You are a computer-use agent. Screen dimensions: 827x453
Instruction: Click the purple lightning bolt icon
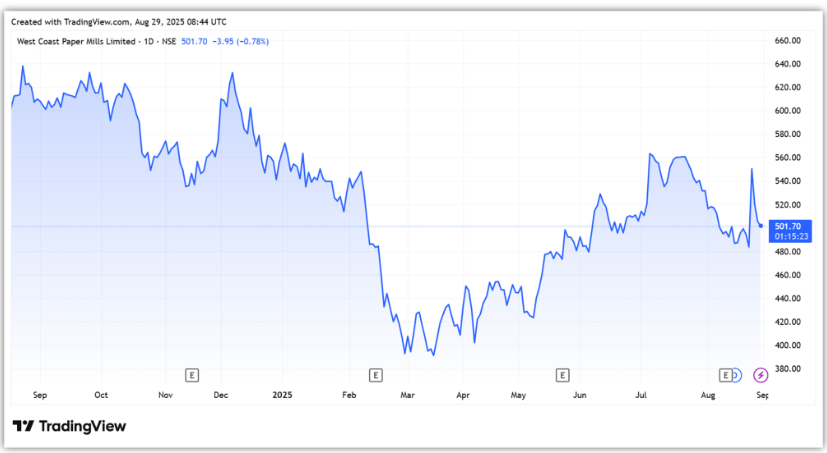coord(761,375)
